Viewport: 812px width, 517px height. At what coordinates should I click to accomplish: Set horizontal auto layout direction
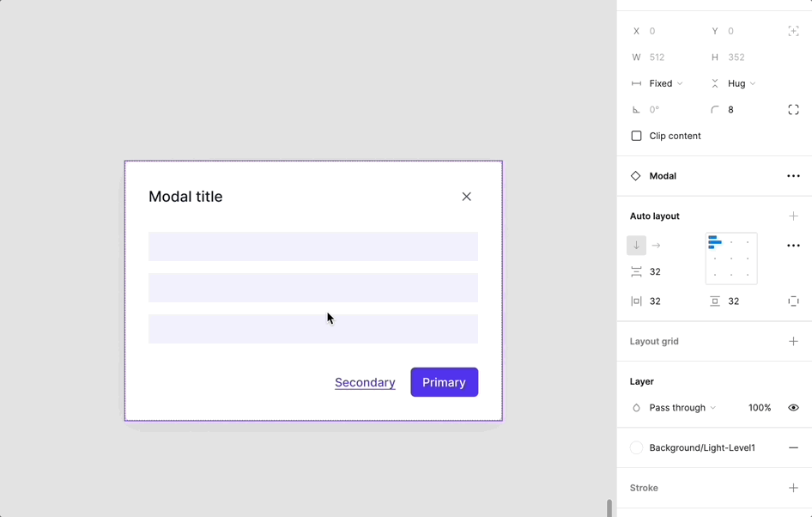[656, 246]
